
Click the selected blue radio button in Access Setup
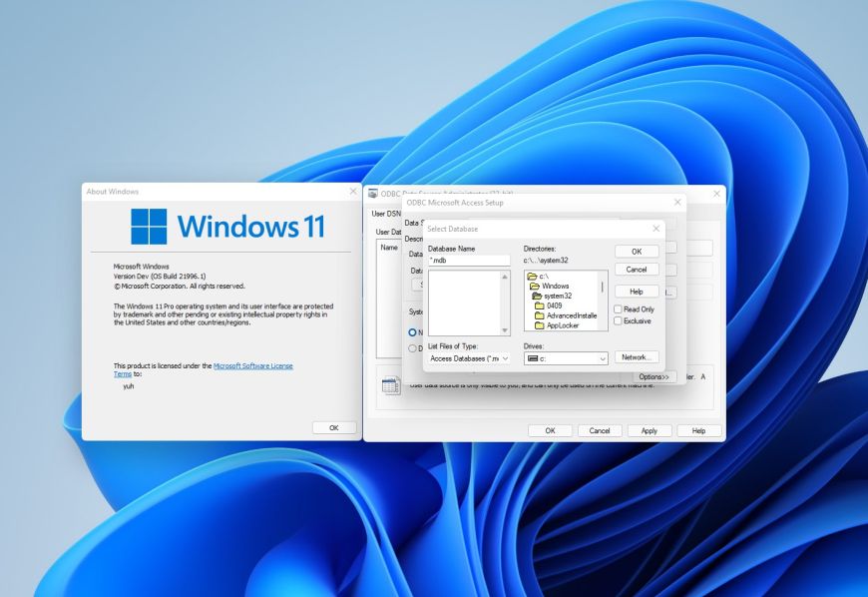[x=412, y=332]
